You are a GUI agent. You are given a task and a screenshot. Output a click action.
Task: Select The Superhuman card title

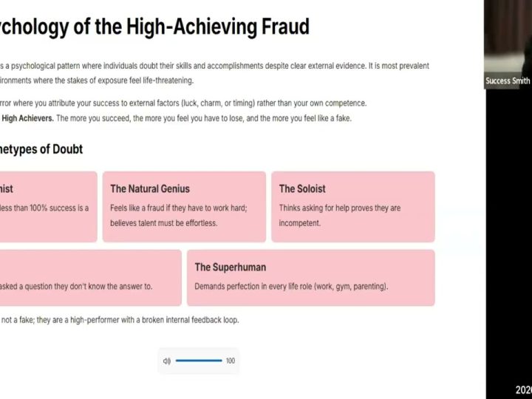click(230, 267)
